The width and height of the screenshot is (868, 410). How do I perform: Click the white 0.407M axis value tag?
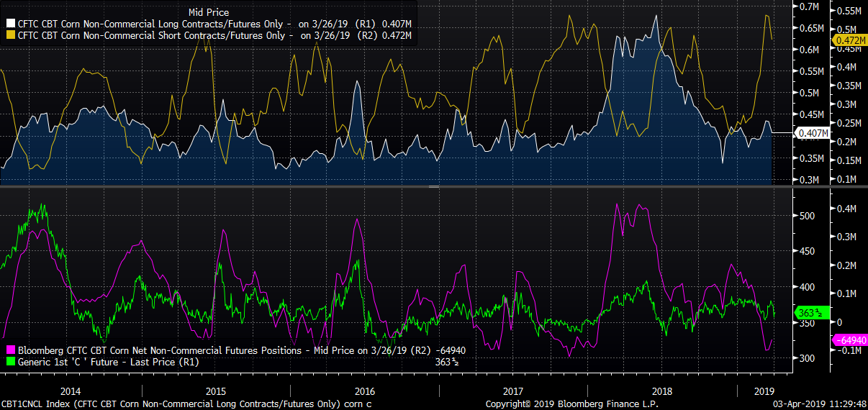tap(810, 133)
